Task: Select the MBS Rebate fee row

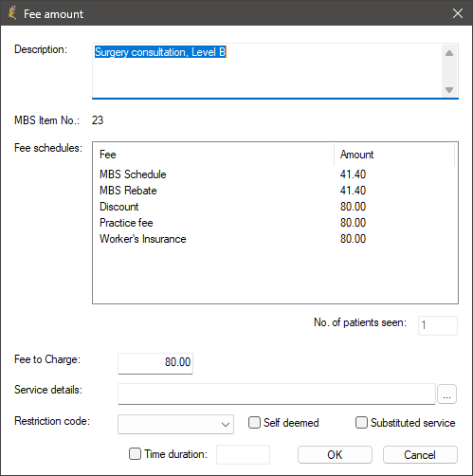Action: (x=274, y=191)
